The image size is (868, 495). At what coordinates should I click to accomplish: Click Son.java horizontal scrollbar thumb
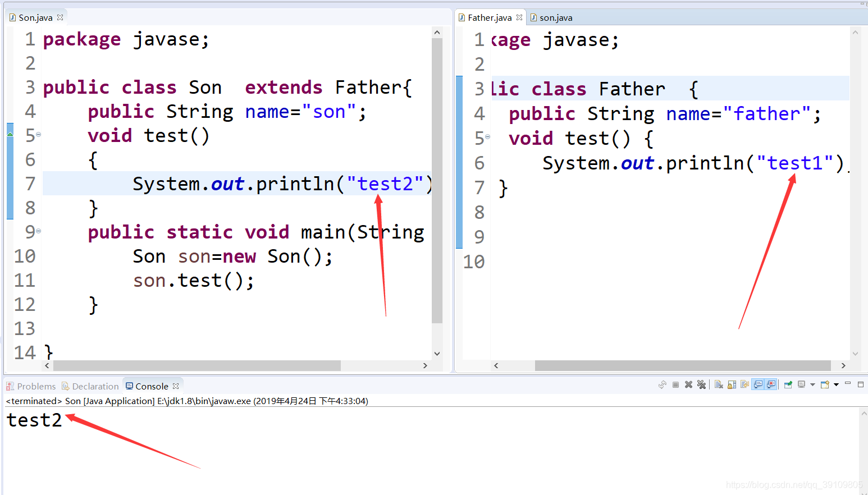(197, 365)
